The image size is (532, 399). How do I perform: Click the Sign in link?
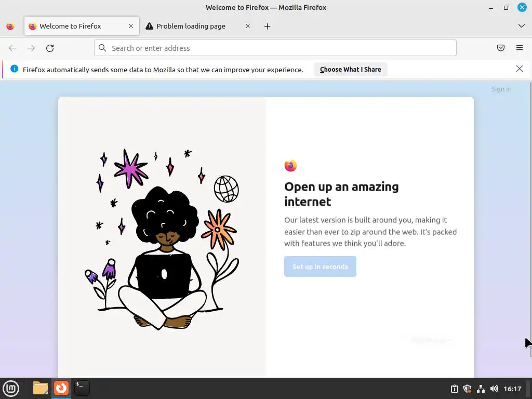pos(501,89)
